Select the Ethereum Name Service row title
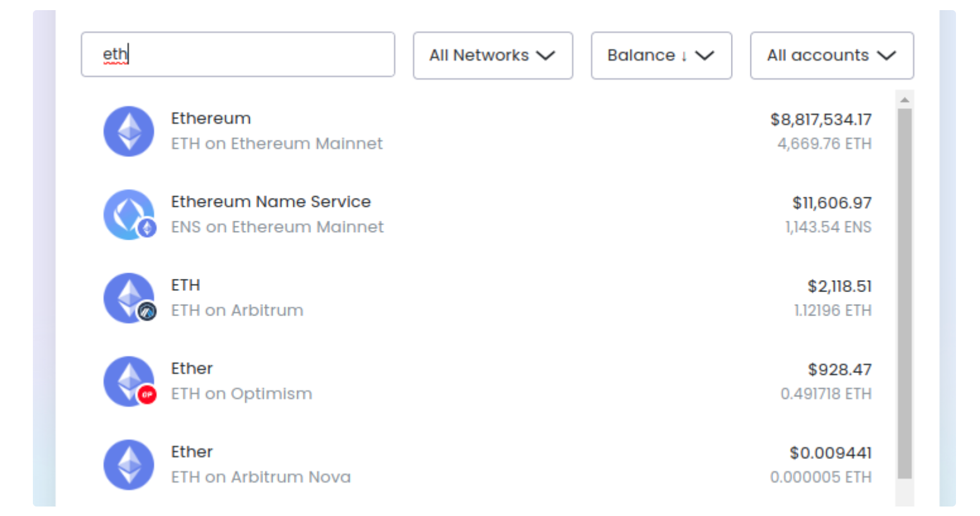Screen dimensions: 980x516 [271, 202]
